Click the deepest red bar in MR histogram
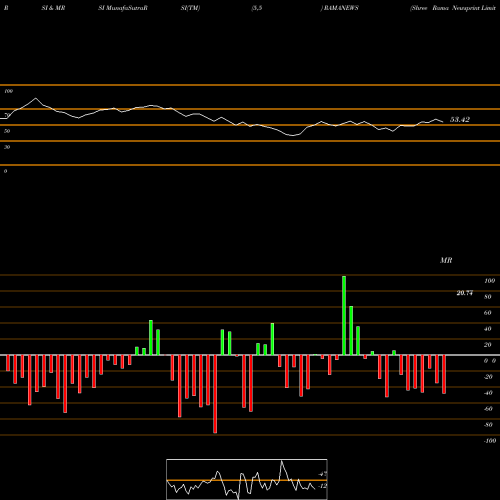This screenshot has height=500, width=500. (215, 394)
